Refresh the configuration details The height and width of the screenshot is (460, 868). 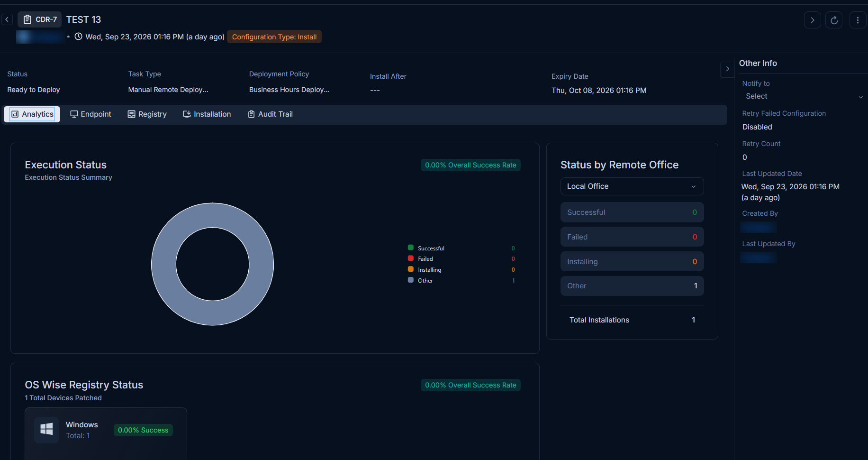(x=834, y=20)
